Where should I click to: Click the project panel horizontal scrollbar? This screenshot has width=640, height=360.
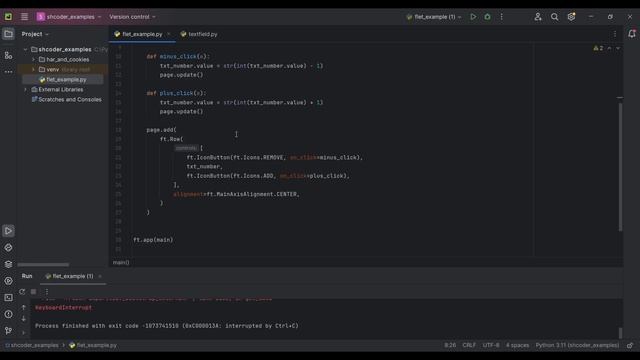(43, 264)
